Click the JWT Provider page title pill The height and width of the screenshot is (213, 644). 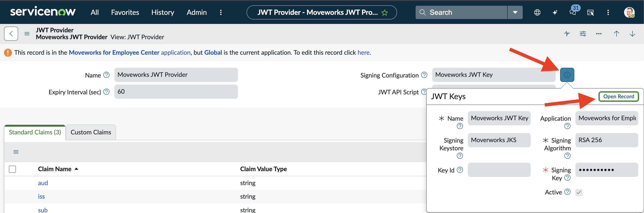click(x=322, y=12)
